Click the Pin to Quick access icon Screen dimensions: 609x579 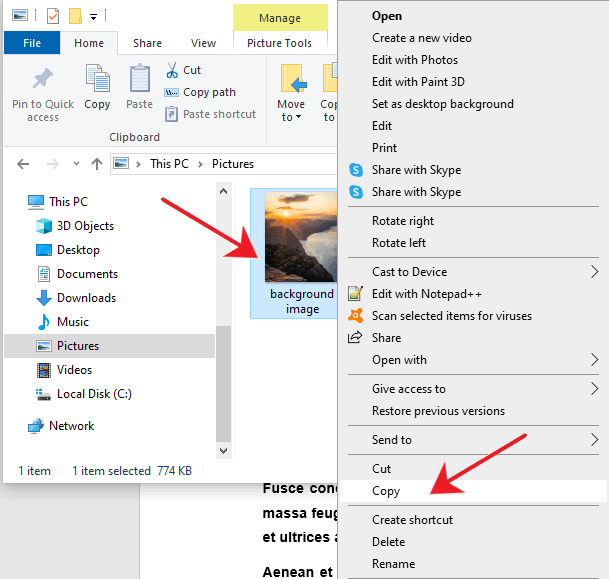[x=43, y=78]
